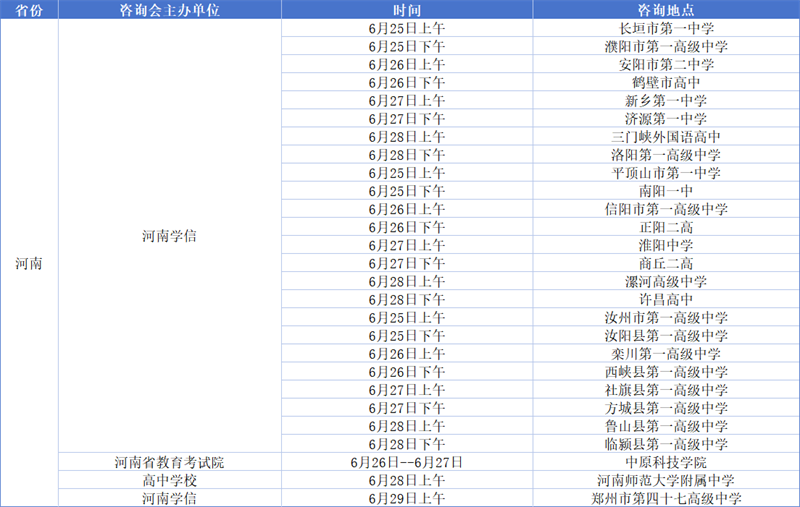Select the 6月26日--6月27日 time cell
Viewport: 800px width, 507px height.
click(407, 462)
